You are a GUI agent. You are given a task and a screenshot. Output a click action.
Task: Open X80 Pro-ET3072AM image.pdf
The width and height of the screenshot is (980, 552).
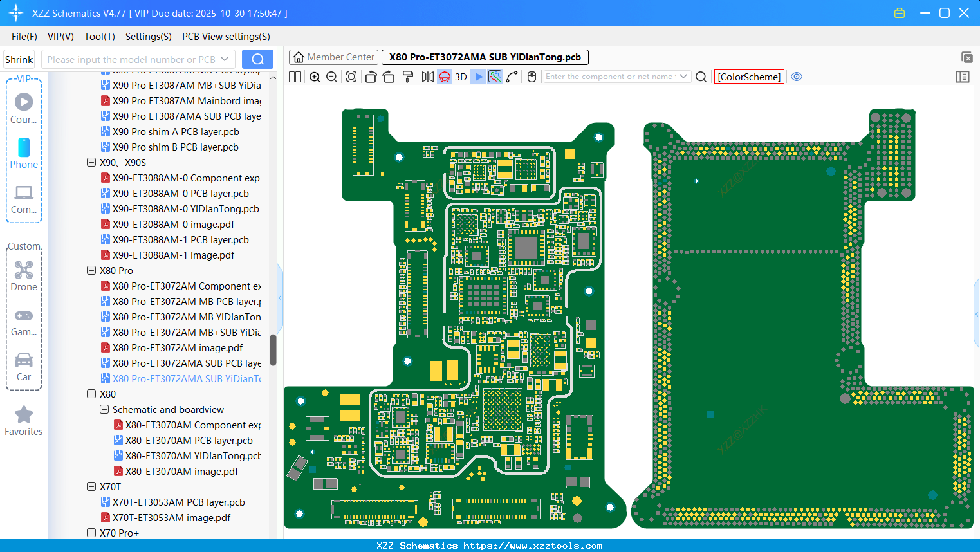(172, 348)
